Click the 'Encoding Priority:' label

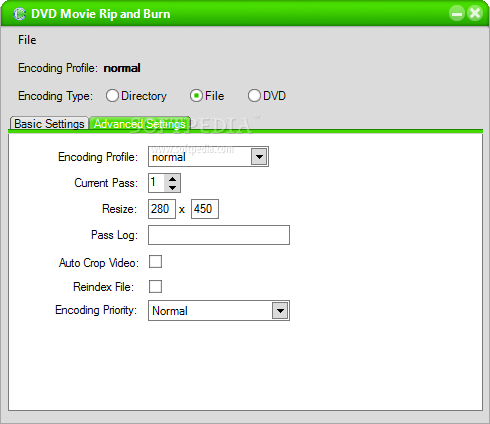[96, 310]
